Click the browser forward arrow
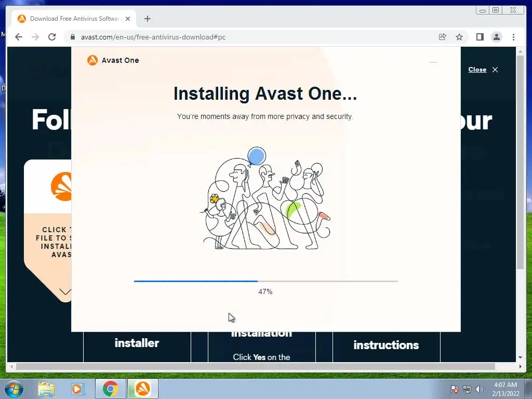The width and height of the screenshot is (532, 399). pyautogui.click(x=35, y=37)
